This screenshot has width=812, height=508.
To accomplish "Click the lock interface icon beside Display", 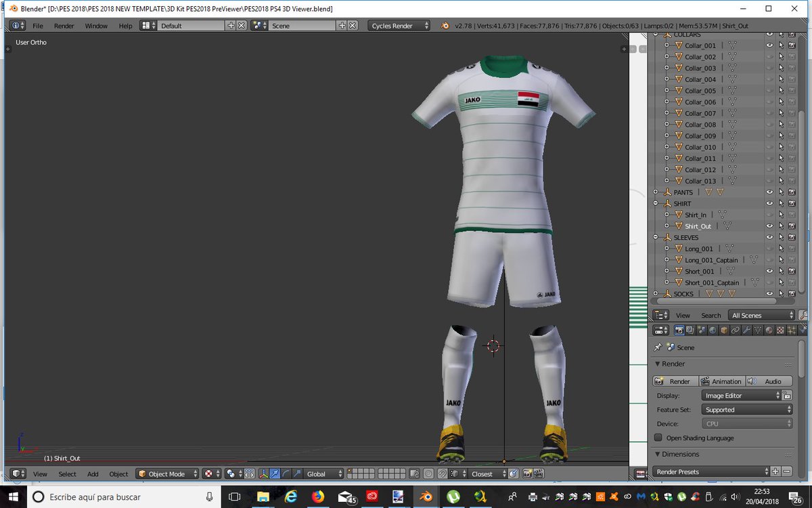I will click(x=787, y=396).
